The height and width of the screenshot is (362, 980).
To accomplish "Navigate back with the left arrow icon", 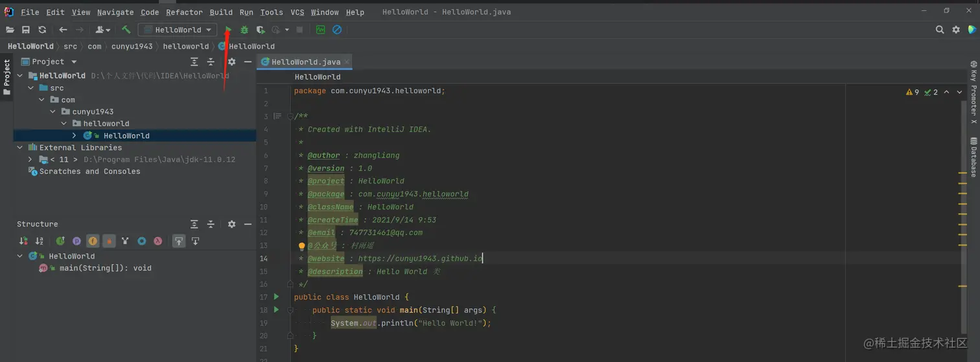I will coord(63,30).
